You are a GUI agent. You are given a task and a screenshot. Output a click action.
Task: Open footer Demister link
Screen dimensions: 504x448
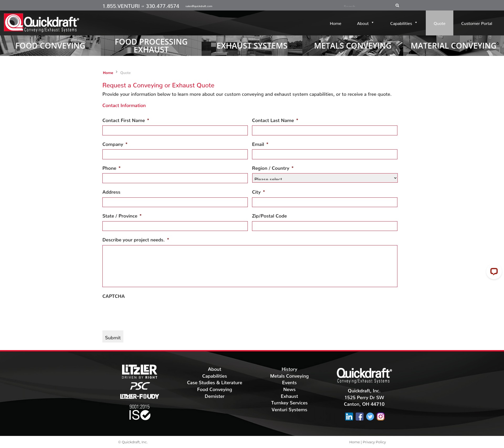(x=214, y=396)
